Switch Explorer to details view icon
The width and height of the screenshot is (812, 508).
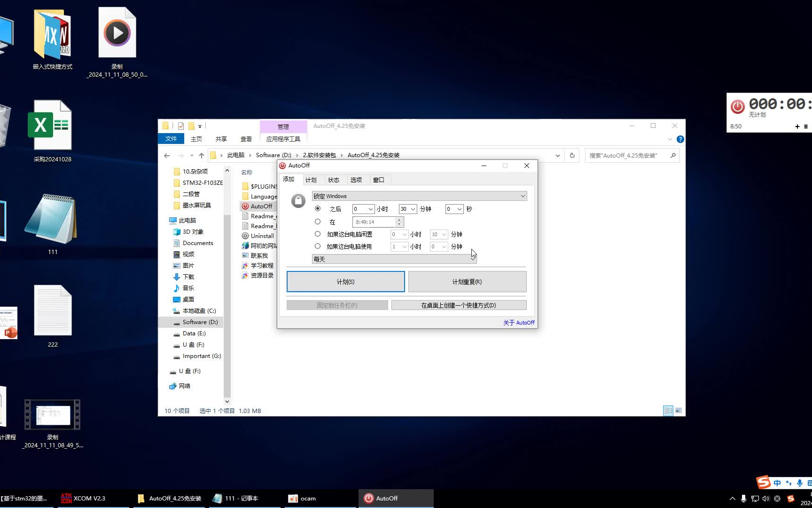pyautogui.click(x=668, y=411)
